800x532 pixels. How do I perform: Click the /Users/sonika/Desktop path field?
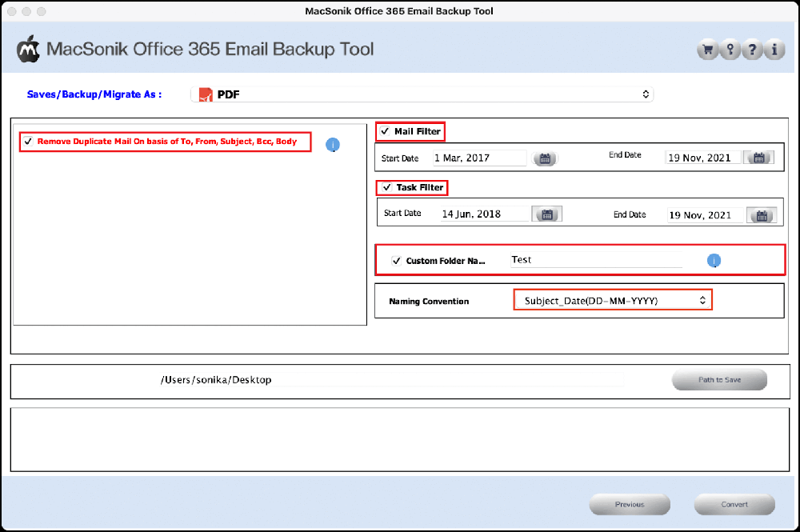(392, 380)
